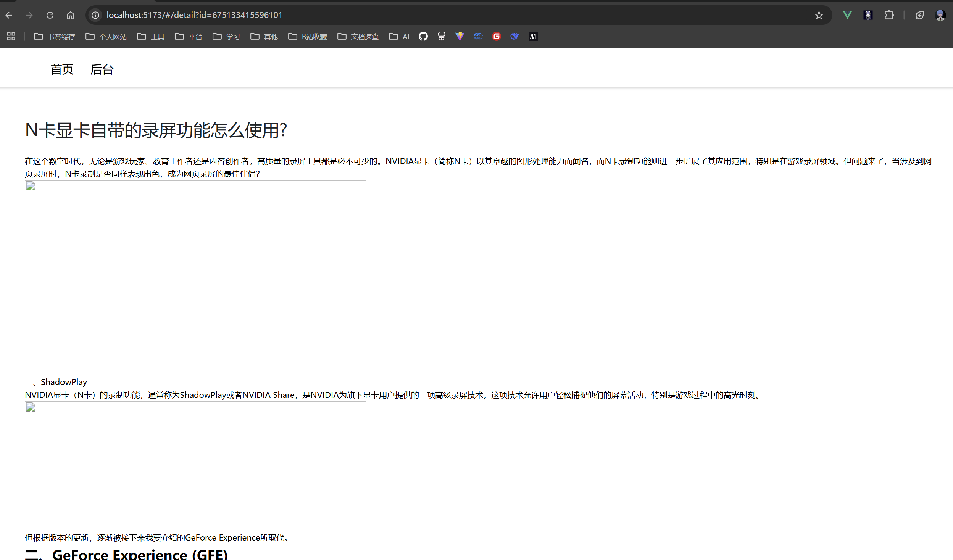Click the browser back arrow

click(x=9, y=15)
